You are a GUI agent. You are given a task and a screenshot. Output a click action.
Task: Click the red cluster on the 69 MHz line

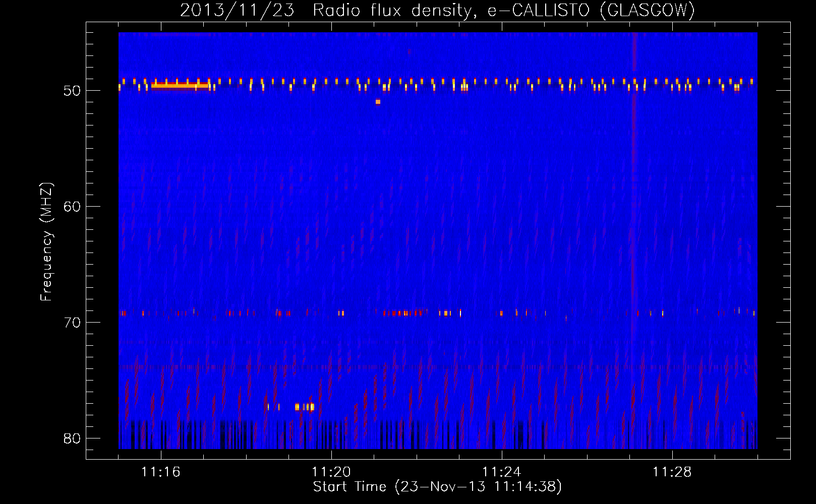click(x=403, y=313)
